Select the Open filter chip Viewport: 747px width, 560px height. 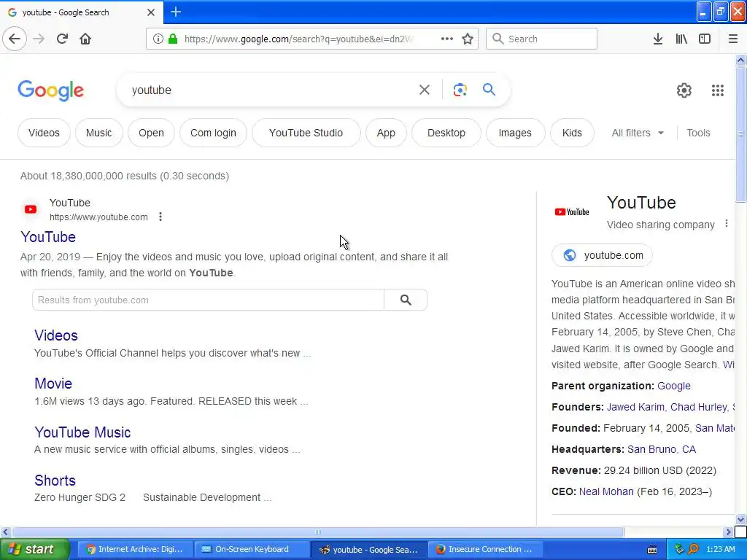point(151,133)
